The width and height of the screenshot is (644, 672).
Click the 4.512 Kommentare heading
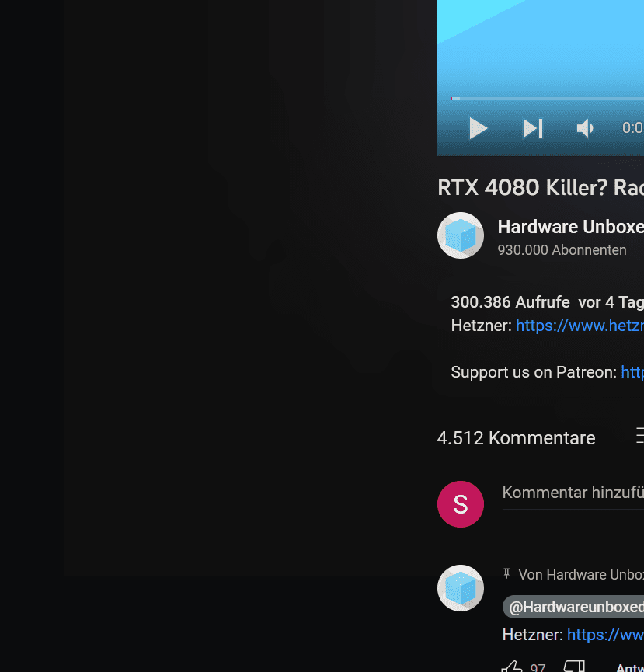(x=517, y=438)
